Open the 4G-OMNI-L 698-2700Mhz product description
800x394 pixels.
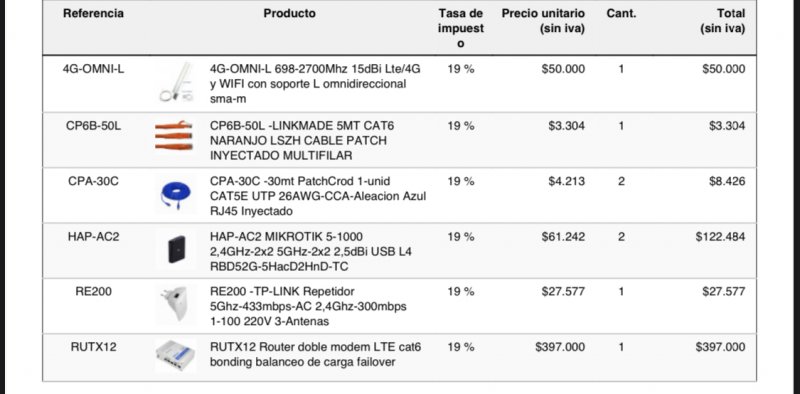pyautogui.click(x=317, y=84)
